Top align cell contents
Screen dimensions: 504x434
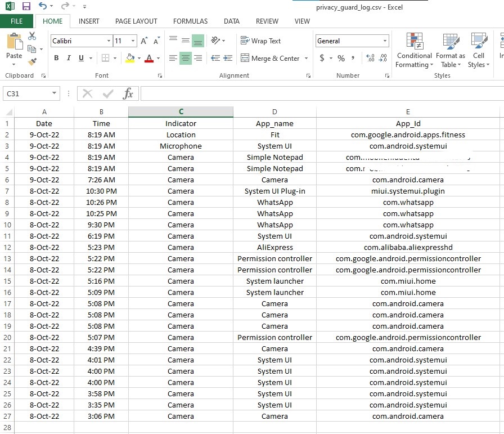(173, 41)
